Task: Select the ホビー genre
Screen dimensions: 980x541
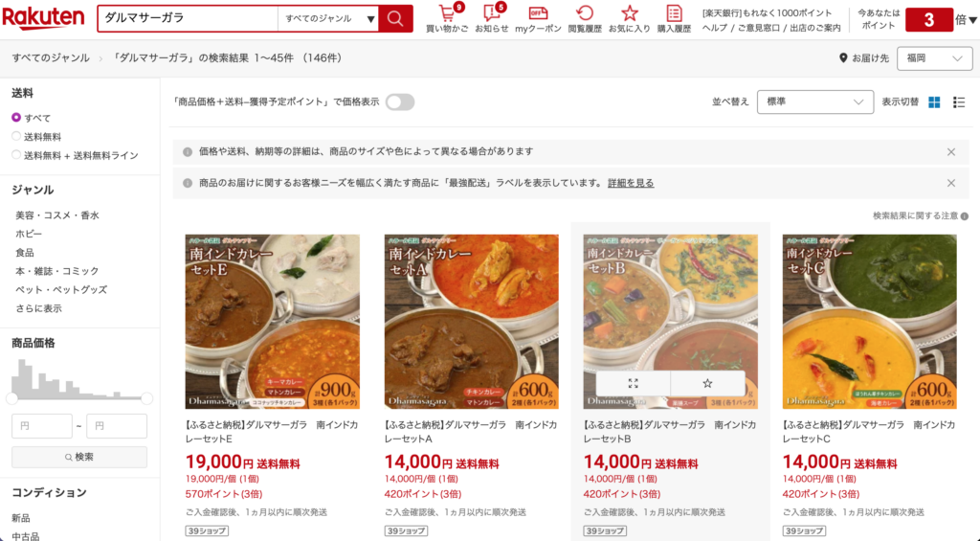Action: coord(29,234)
